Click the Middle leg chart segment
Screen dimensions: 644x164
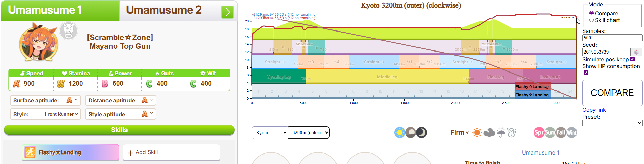[387, 77]
